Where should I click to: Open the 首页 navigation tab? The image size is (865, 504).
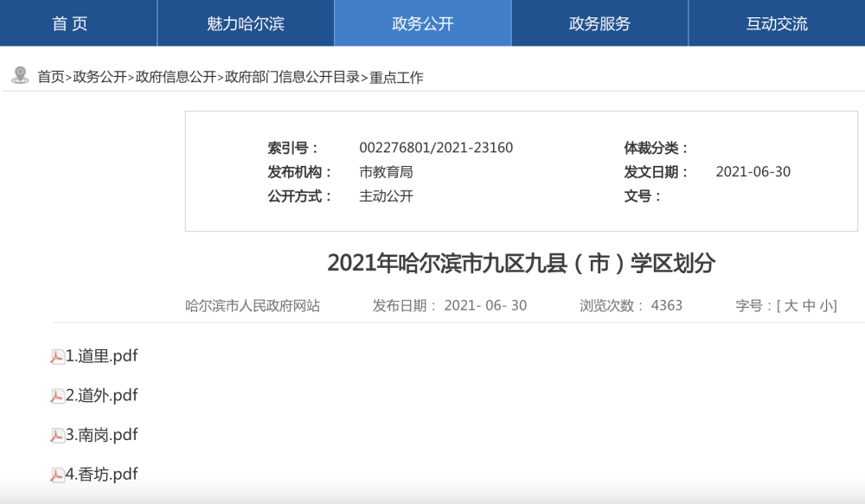click(x=79, y=23)
